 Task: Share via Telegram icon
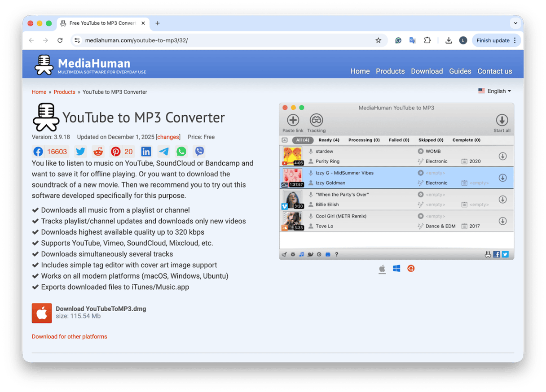[164, 152]
